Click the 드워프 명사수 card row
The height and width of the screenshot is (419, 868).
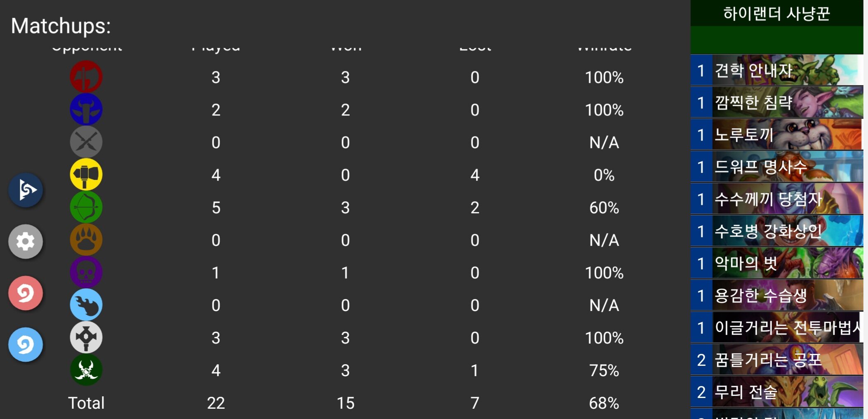point(777,167)
